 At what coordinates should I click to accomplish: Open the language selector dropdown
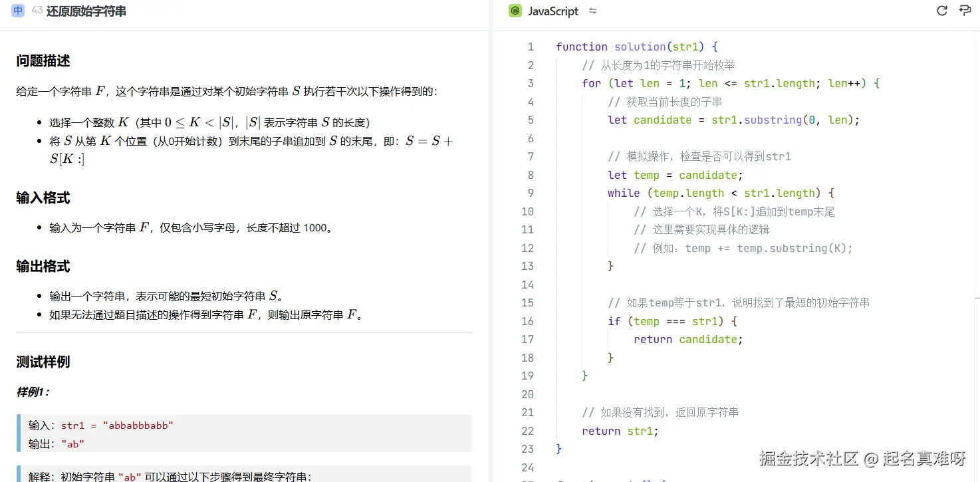point(554,11)
